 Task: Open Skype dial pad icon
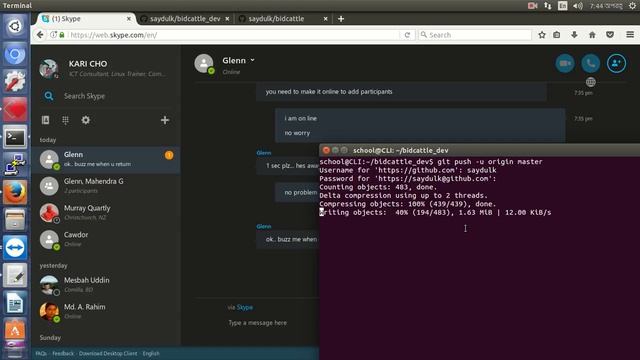pyautogui.click(x=65, y=120)
